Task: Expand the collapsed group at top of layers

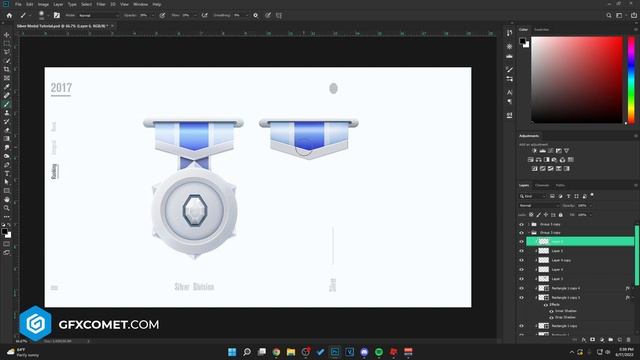Action: tap(529, 224)
